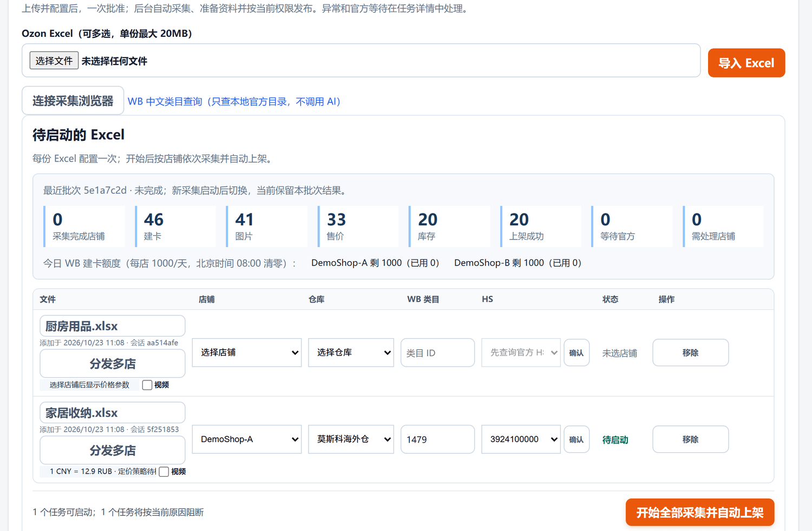Tick the 视频 checkbox for 厨房用品.xlsx
The image size is (812, 531).
coord(147,385)
